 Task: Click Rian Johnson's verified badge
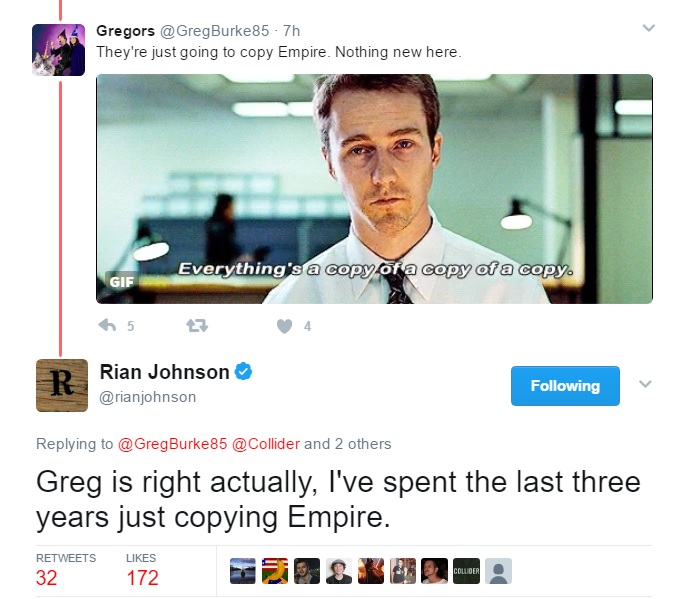pos(243,372)
